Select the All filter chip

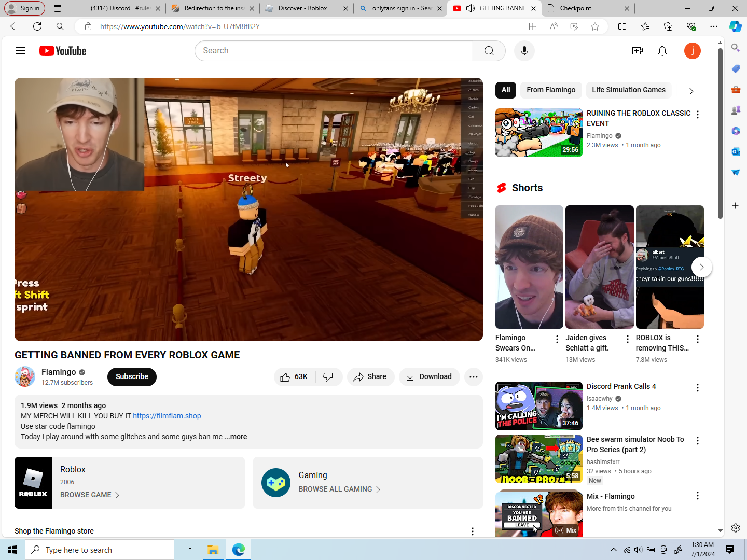(506, 90)
